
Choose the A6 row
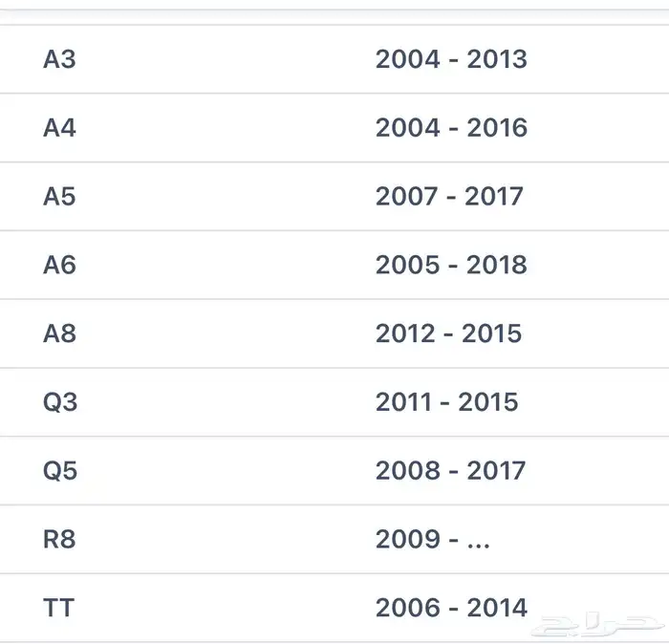(334, 265)
